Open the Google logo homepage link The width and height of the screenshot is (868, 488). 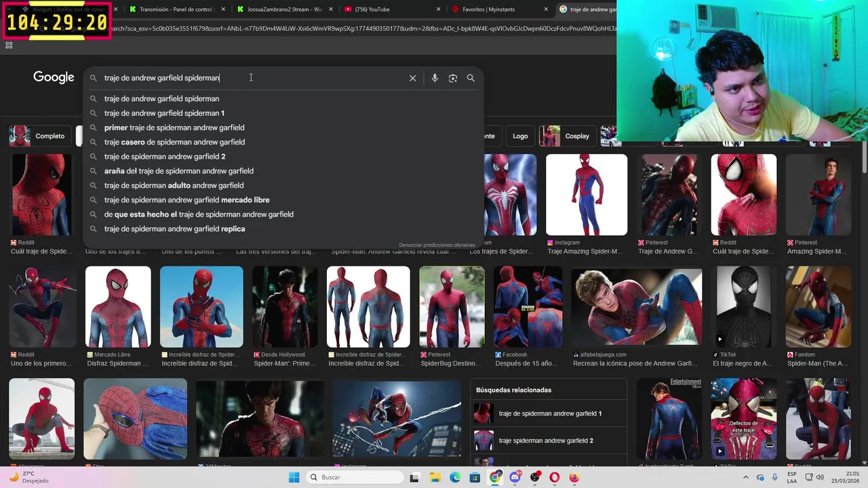point(54,77)
